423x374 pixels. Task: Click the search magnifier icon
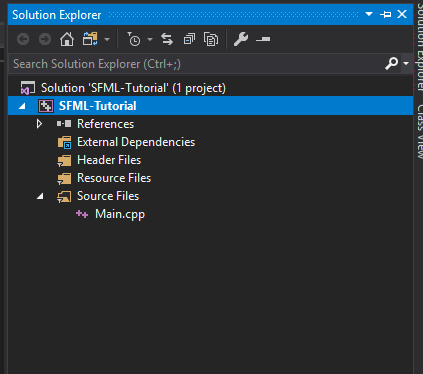[391, 63]
